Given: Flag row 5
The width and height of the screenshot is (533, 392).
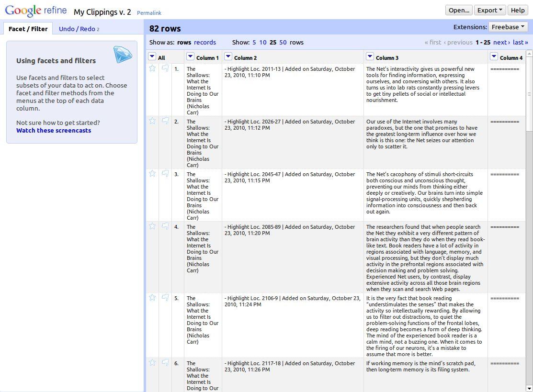Looking at the screenshot, I should click(x=165, y=298).
